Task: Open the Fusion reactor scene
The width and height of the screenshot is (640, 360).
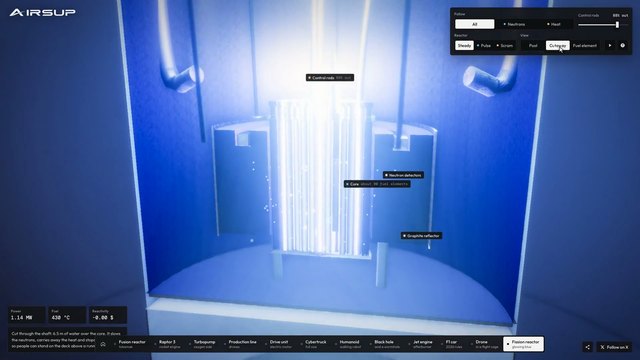Action: (x=131, y=344)
